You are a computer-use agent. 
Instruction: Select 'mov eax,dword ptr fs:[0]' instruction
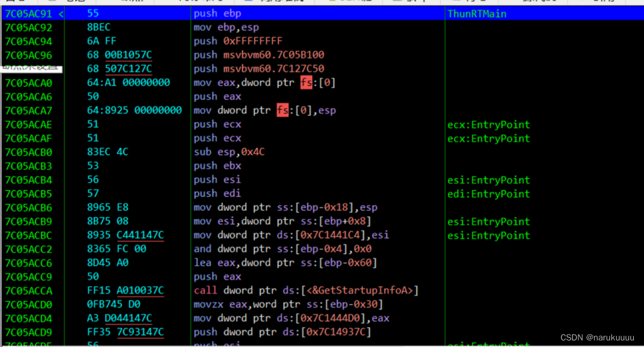265,83
